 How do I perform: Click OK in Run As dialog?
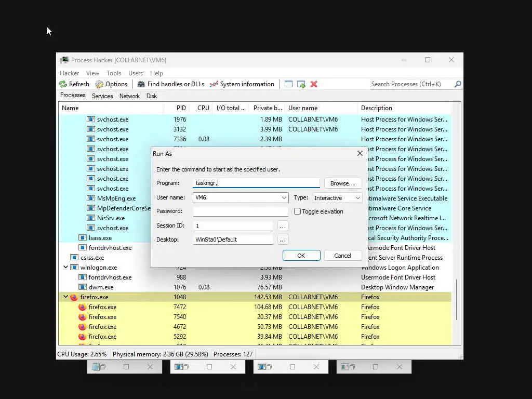301,256
